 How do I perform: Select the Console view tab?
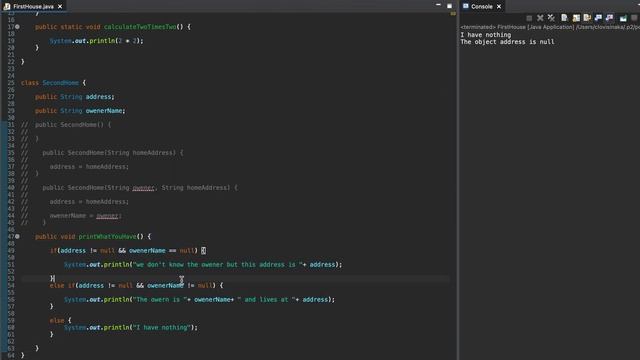[x=482, y=7]
